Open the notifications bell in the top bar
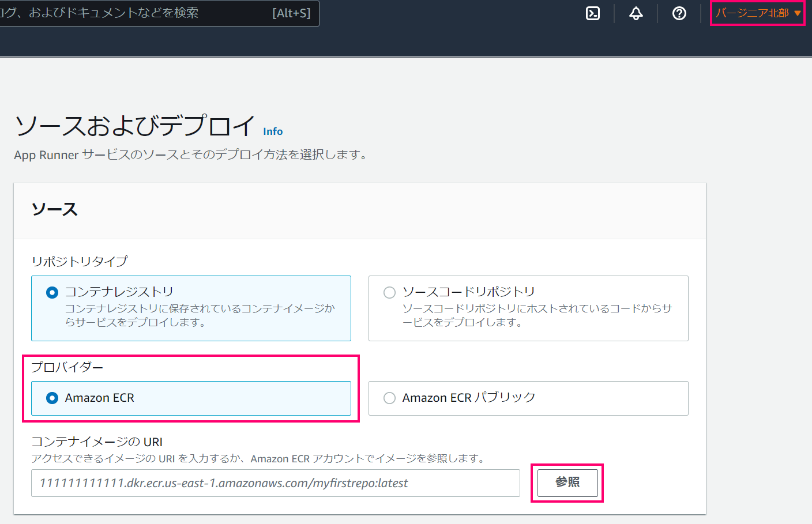812x524 pixels. pyautogui.click(x=636, y=13)
